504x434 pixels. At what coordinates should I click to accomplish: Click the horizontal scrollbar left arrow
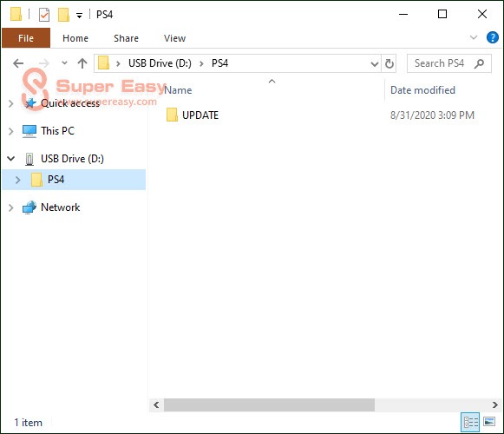click(156, 404)
